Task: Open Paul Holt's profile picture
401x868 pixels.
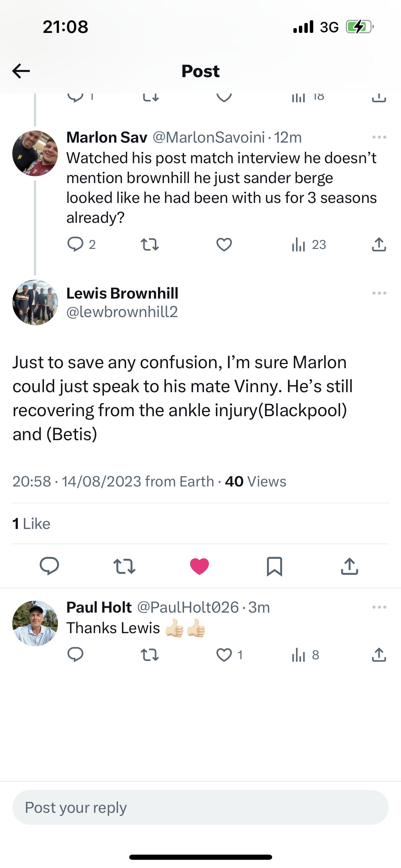Action: pyautogui.click(x=35, y=623)
